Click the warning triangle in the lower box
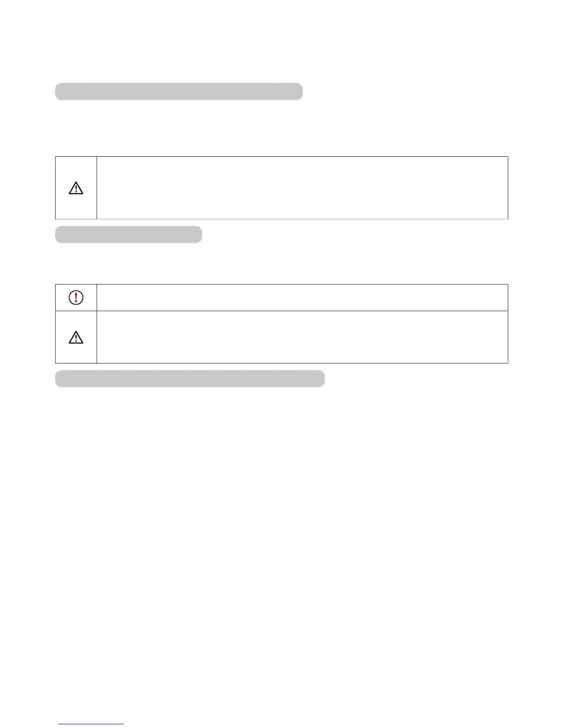Viewport: 563px width, 728px height. tap(76, 338)
